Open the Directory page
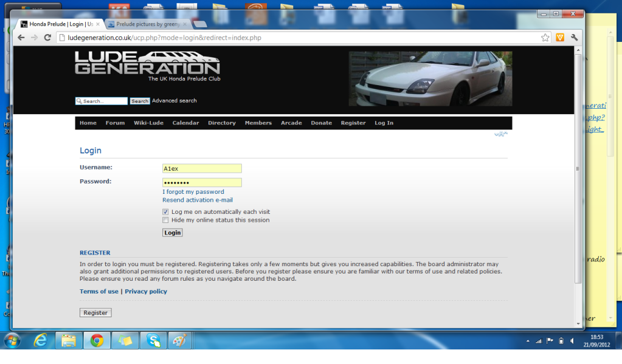622x364 pixels. (222, 123)
